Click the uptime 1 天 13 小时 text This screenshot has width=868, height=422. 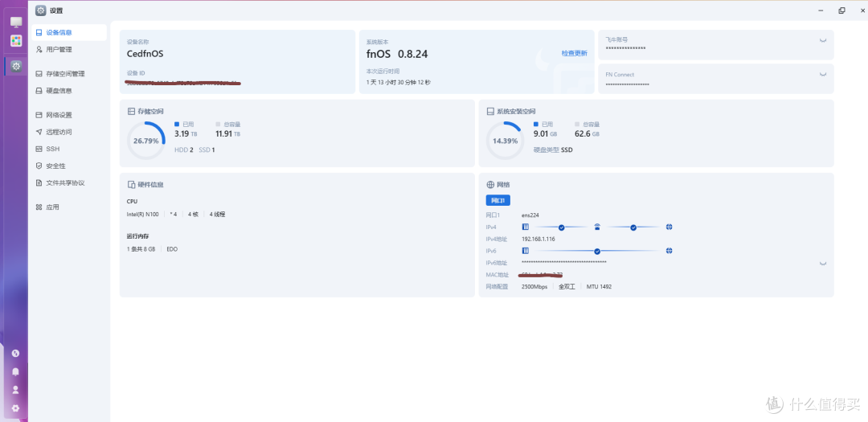pyautogui.click(x=399, y=82)
